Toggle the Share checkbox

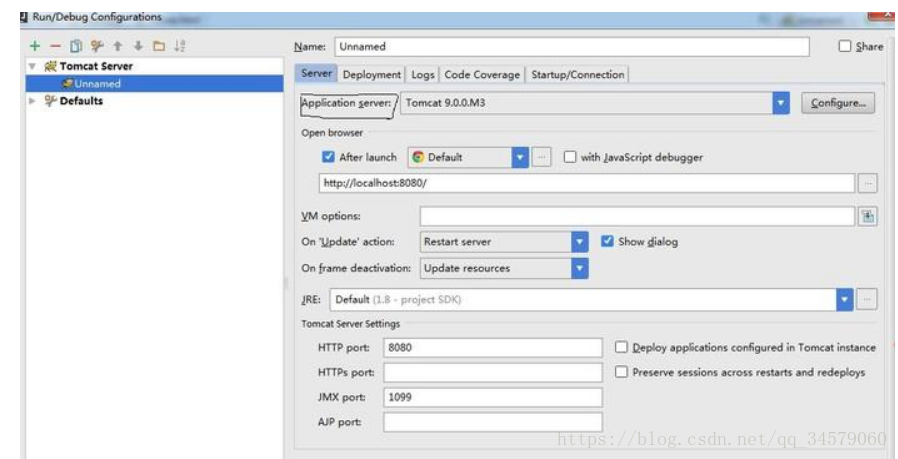click(845, 46)
